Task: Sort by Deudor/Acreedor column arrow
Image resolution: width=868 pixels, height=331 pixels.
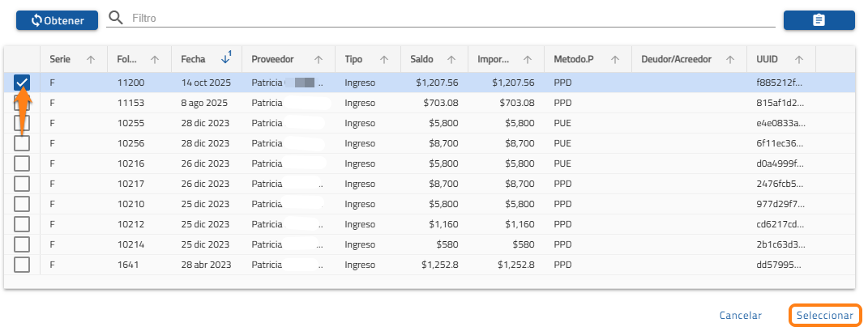Action: tap(729, 59)
